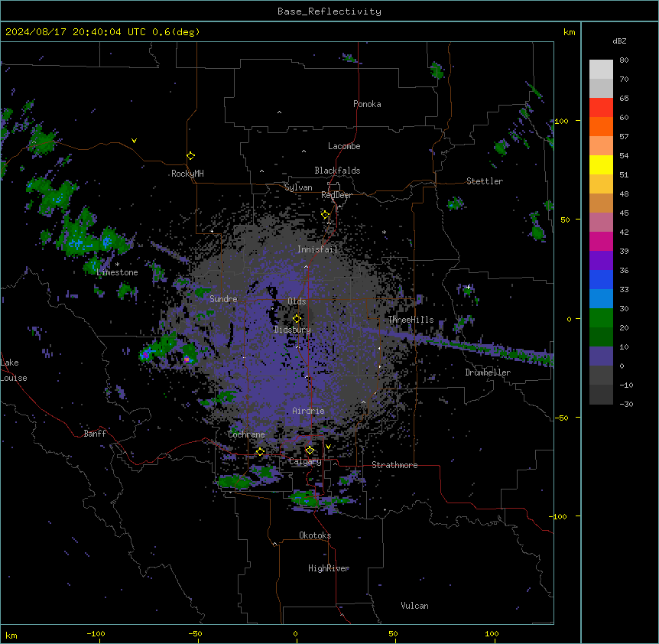Click the dBZ legend heading
Image resolution: width=659 pixels, height=644 pixels.
[619, 41]
